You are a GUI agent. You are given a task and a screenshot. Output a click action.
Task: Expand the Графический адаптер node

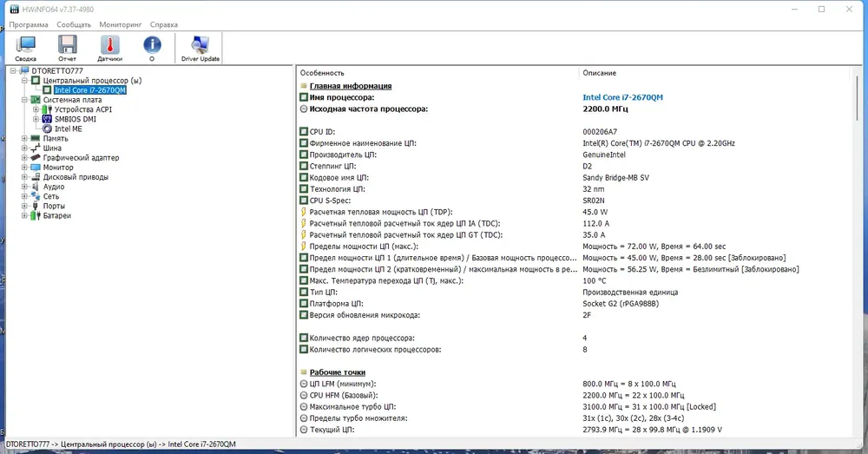(x=24, y=158)
